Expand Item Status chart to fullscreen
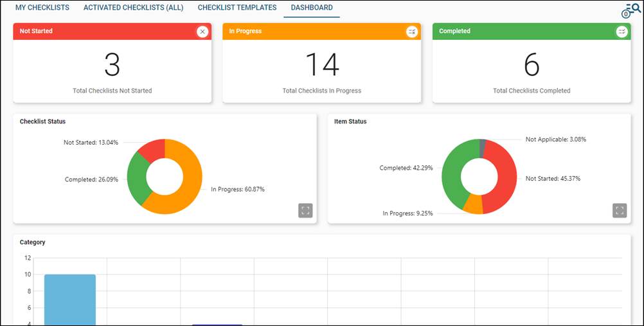This screenshot has height=326, width=644. 620,211
